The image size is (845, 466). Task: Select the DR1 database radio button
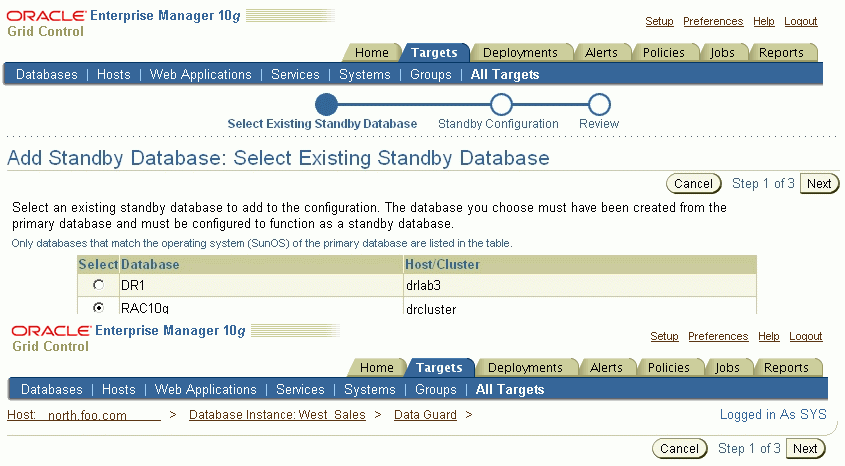(98, 285)
